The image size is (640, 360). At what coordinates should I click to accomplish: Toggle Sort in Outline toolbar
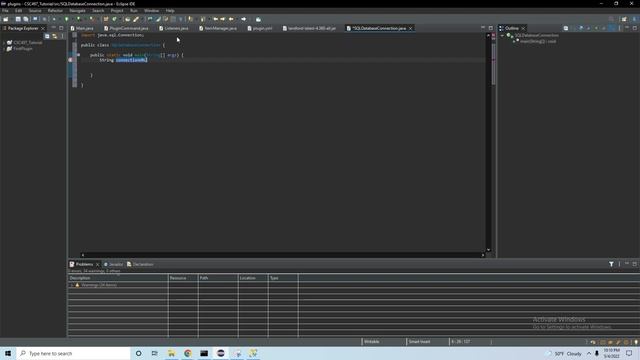(x=581, y=28)
